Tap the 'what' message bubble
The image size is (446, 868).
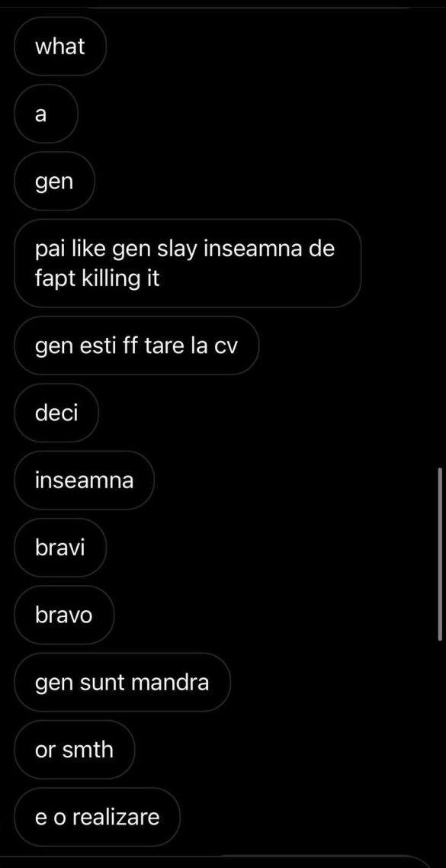tap(59, 47)
